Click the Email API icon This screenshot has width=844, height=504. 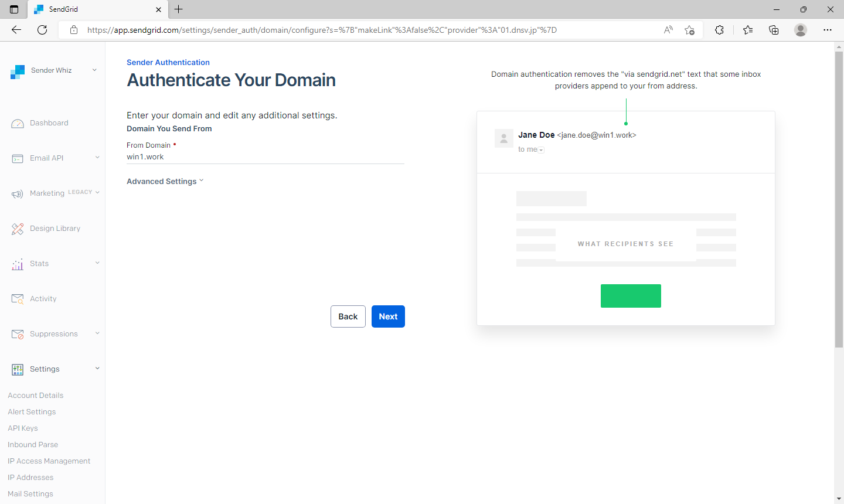click(x=18, y=158)
